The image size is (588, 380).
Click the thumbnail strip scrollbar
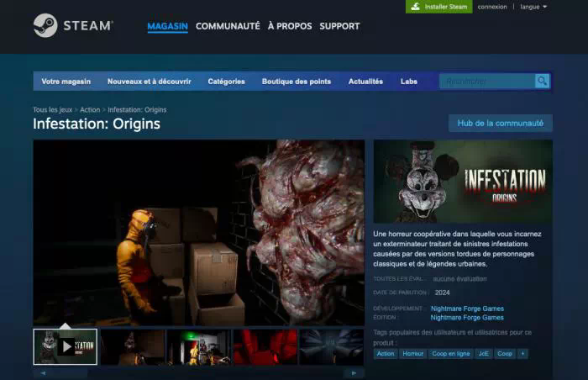[198, 373]
